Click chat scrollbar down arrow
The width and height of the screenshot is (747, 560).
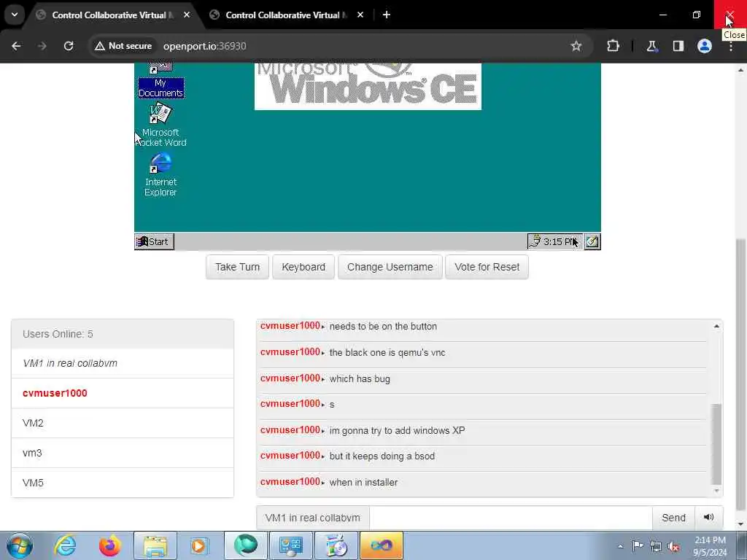[x=716, y=491]
